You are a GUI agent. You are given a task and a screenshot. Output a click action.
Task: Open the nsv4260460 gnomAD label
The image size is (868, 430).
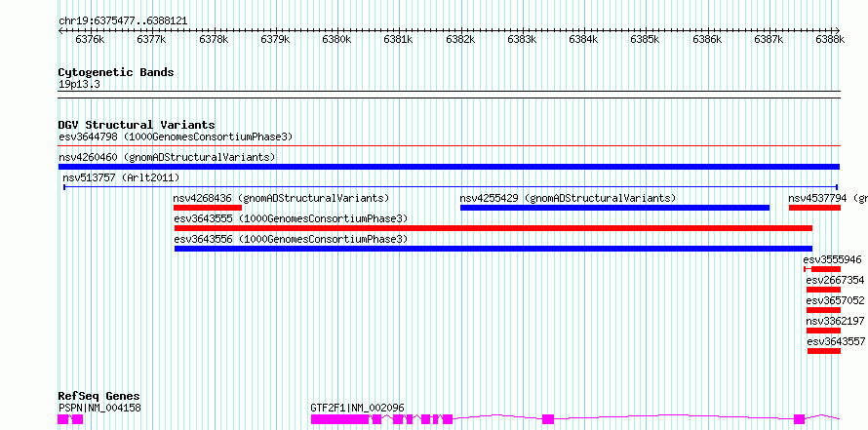[x=167, y=157]
